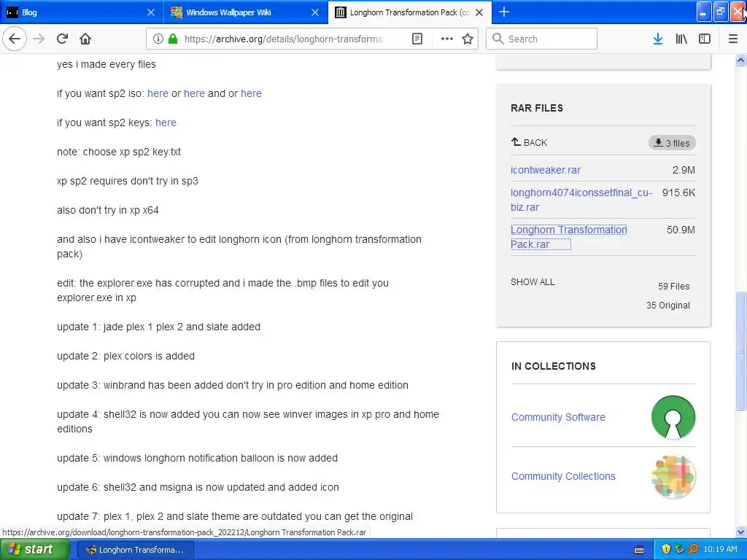Download Longhorn Transformation Pack.rar

tap(568, 237)
